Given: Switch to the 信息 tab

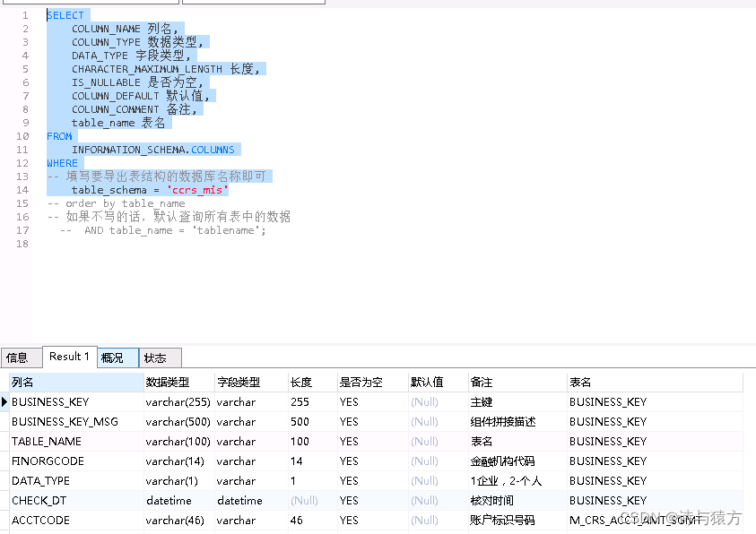Looking at the screenshot, I should 18,357.
